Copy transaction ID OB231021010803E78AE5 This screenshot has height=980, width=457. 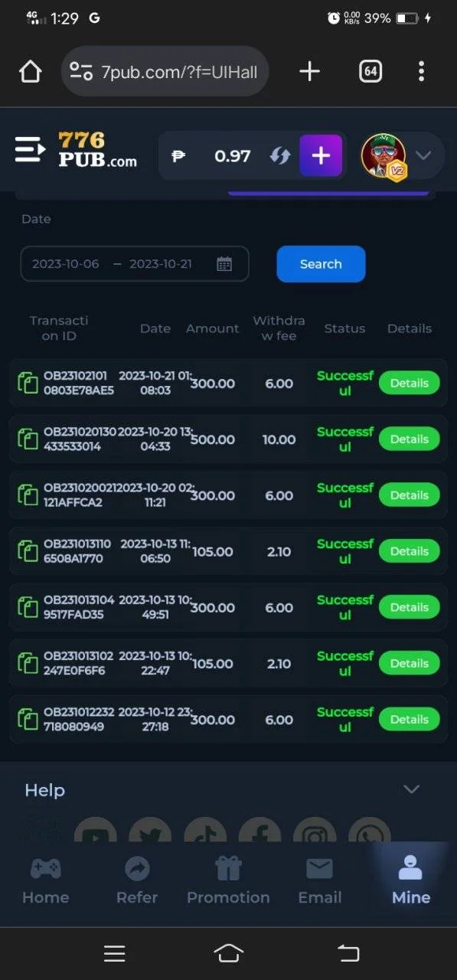click(x=28, y=384)
